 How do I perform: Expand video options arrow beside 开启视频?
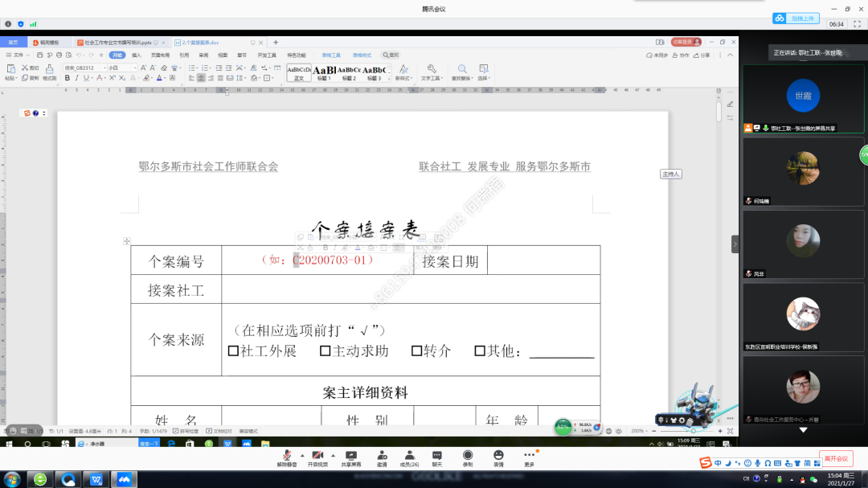(334, 454)
